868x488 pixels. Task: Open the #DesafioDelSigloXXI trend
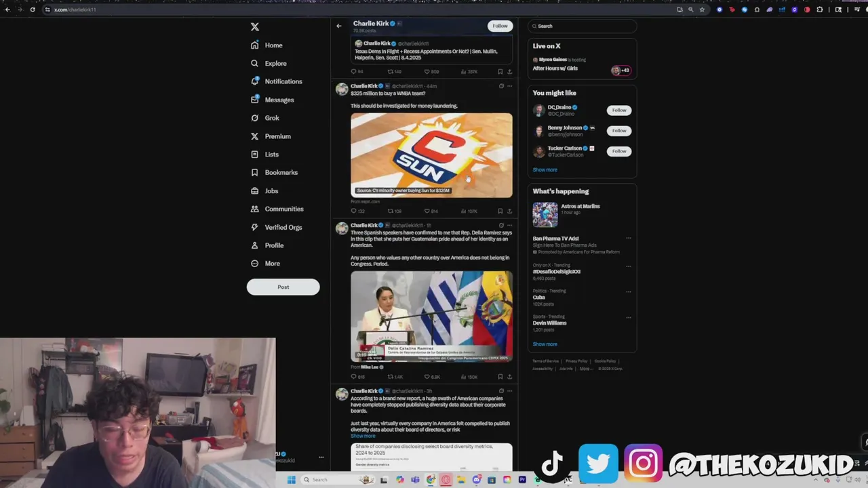(557, 272)
